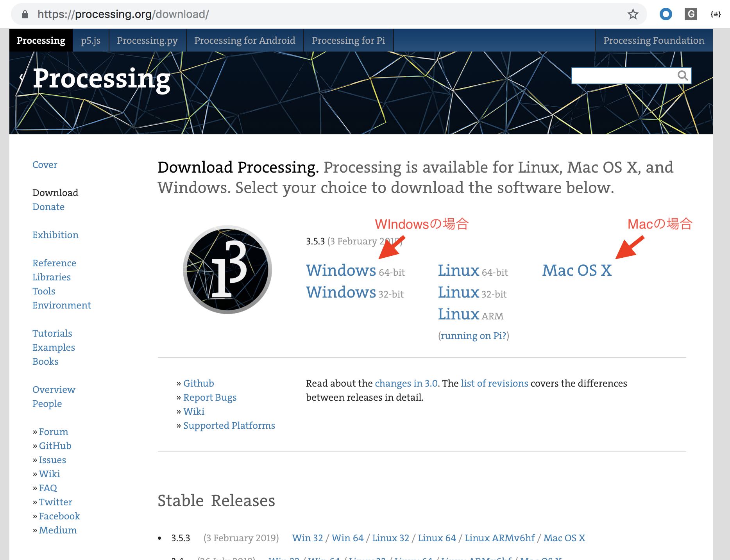This screenshot has width=730, height=560.
Task: Open the Wiki link under download section
Action: (194, 412)
